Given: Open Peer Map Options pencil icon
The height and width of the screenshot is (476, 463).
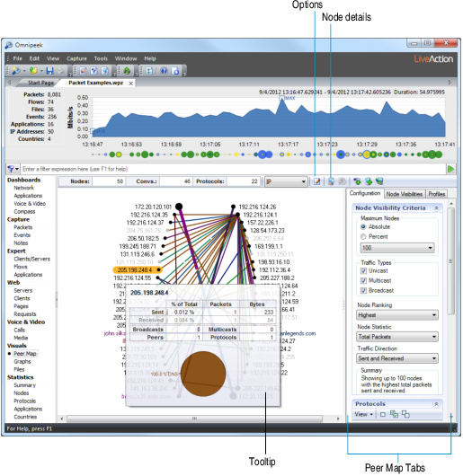Looking at the screenshot, I should coord(316,181).
